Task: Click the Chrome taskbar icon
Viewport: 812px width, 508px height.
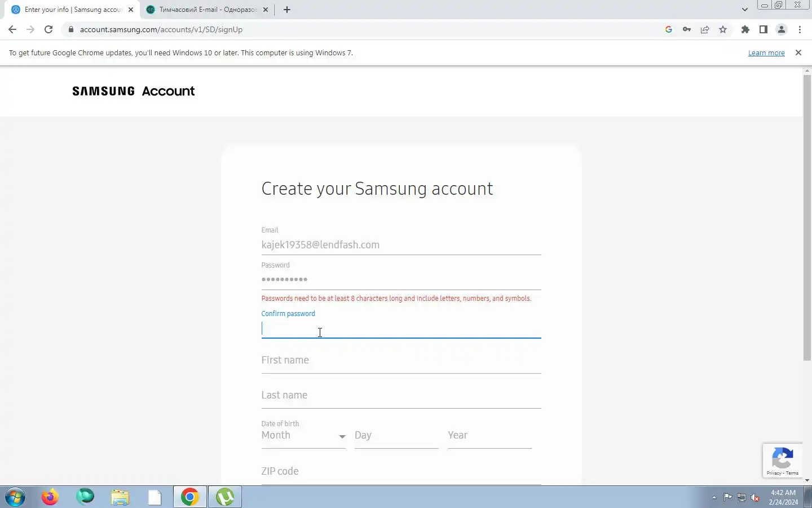Action: tap(190, 497)
